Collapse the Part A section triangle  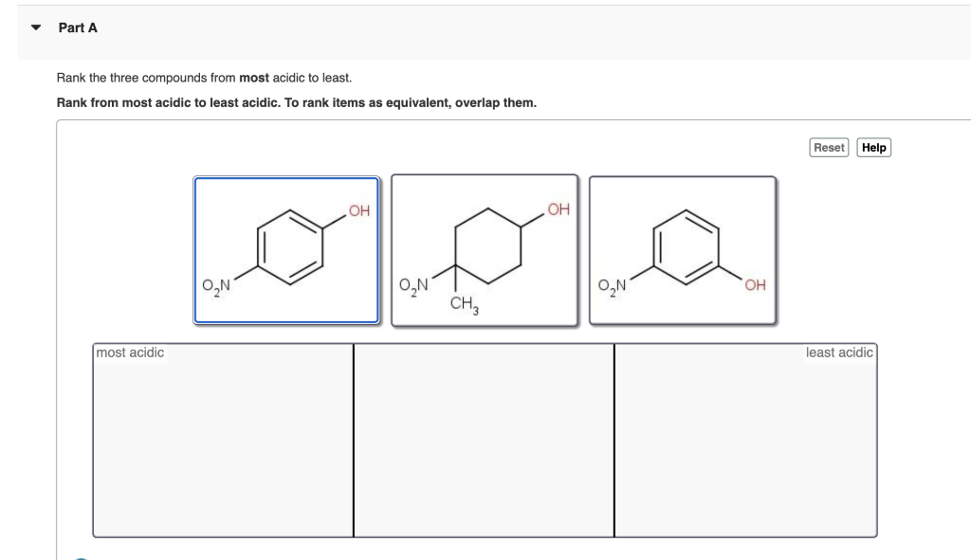coord(34,27)
